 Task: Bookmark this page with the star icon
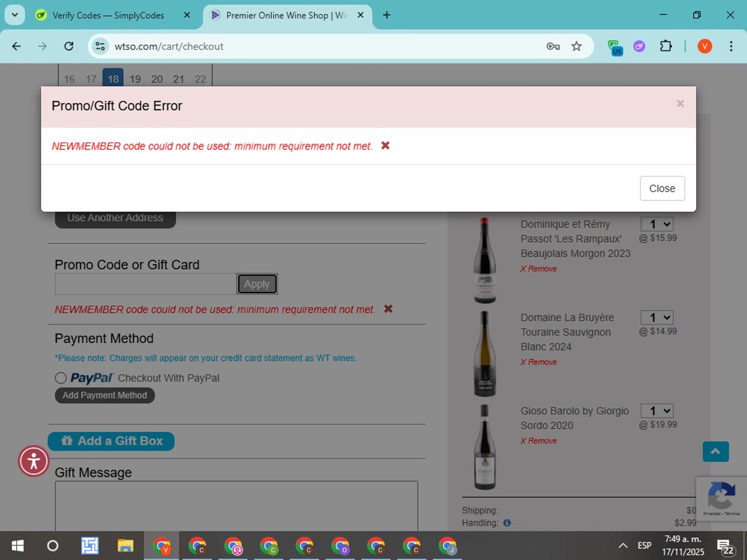click(x=576, y=46)
